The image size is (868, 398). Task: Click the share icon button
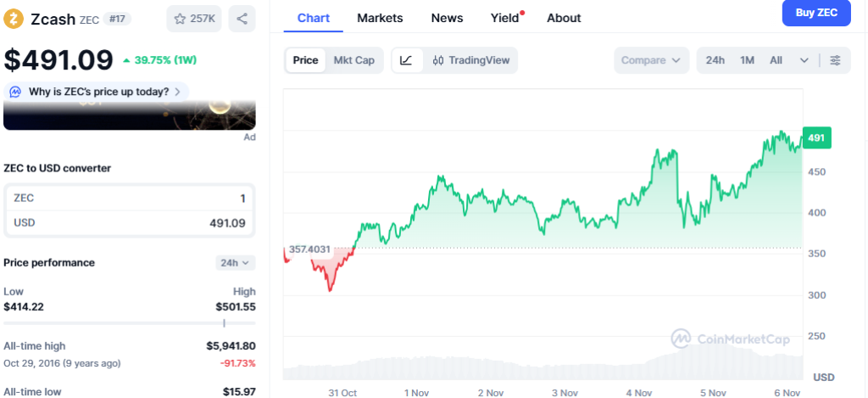pos(242,19)
